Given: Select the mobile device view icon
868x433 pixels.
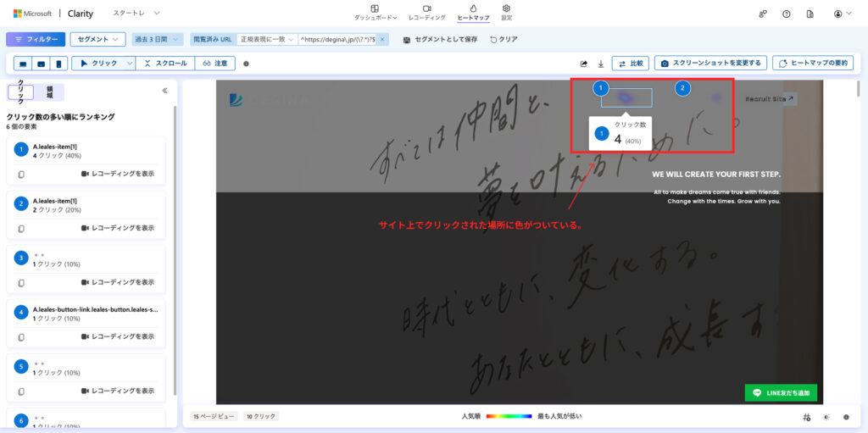Looking at the screenshot, I should point(58,64).
